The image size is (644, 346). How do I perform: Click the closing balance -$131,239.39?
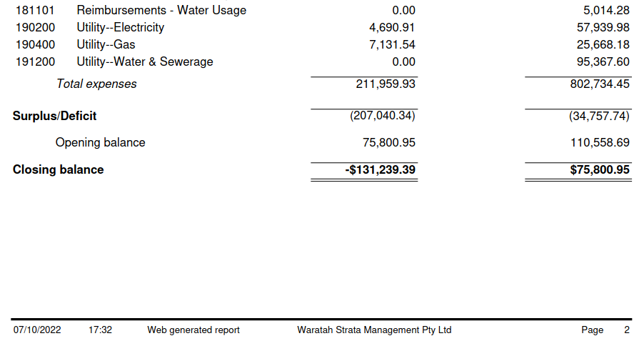[x=380, y=169]
